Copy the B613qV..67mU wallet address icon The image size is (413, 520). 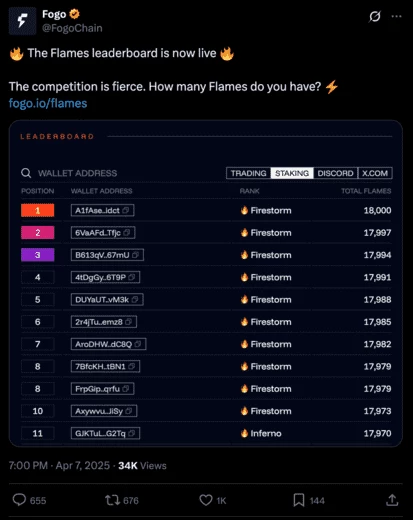(x=135, y=255)
